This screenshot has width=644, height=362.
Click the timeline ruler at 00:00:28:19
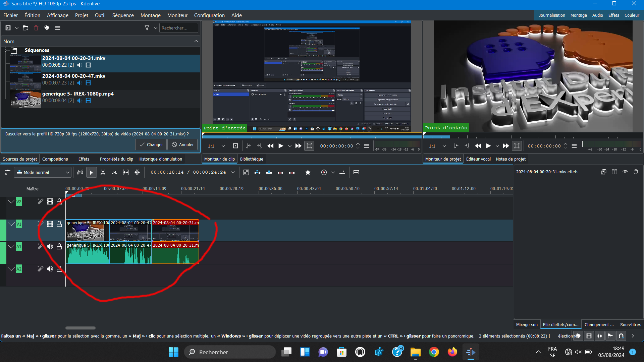pyautogui.click(x=231, y=189)
